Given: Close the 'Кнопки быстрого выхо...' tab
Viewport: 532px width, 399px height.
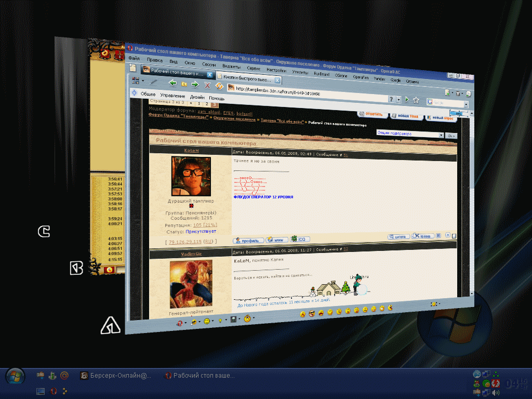Looking at the screenshot, I should coord(277,80).
